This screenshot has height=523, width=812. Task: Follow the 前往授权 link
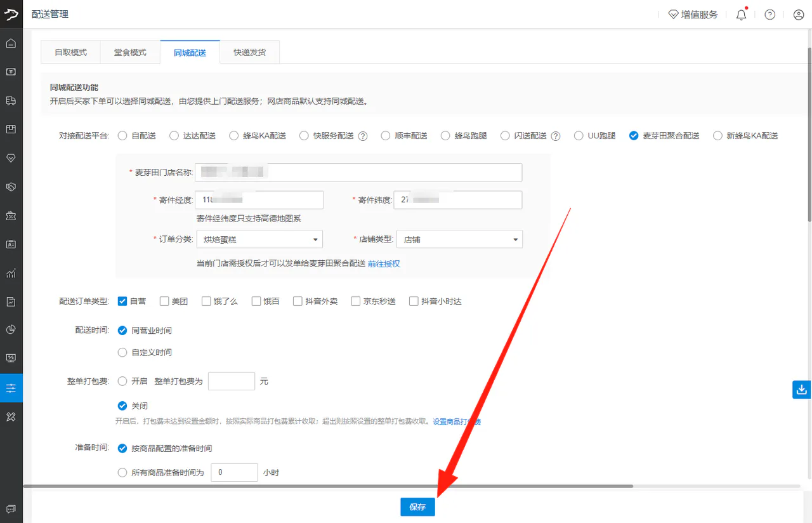(x=384, y=263)
